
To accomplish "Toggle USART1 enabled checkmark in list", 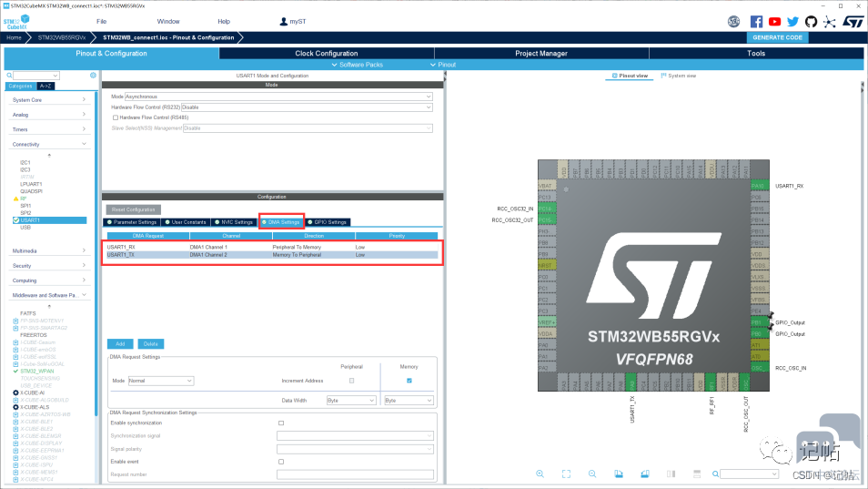I will [x=15, y=220].
